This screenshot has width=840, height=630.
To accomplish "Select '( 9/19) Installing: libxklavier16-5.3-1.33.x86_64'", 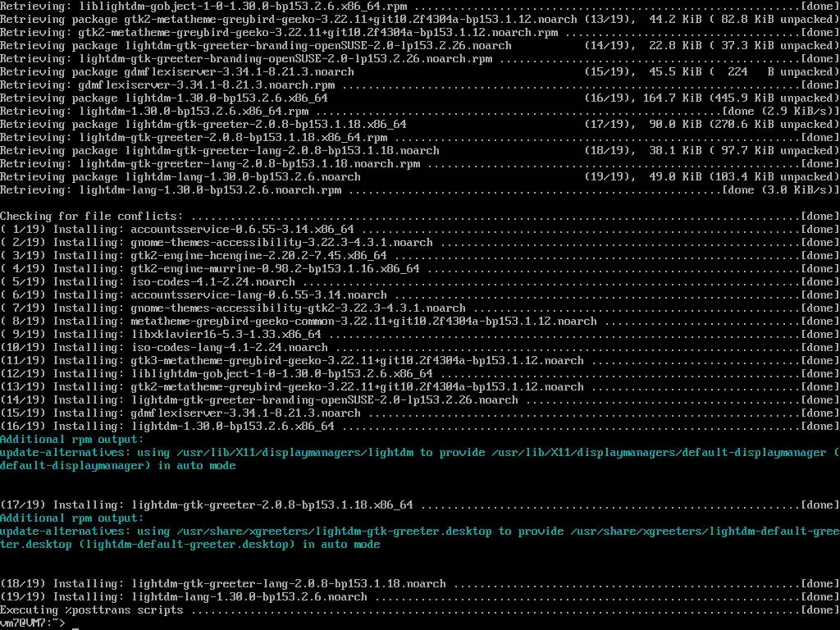I will 161,335.
